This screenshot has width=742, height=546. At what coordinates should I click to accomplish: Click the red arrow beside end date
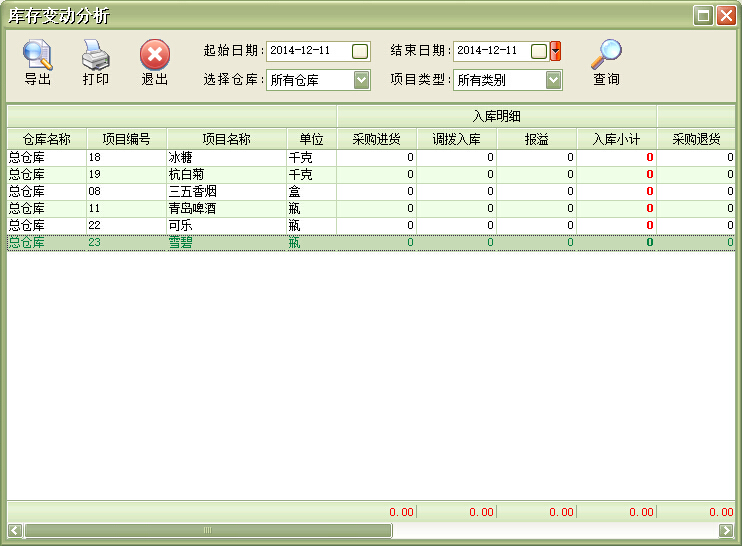point(556,51)
